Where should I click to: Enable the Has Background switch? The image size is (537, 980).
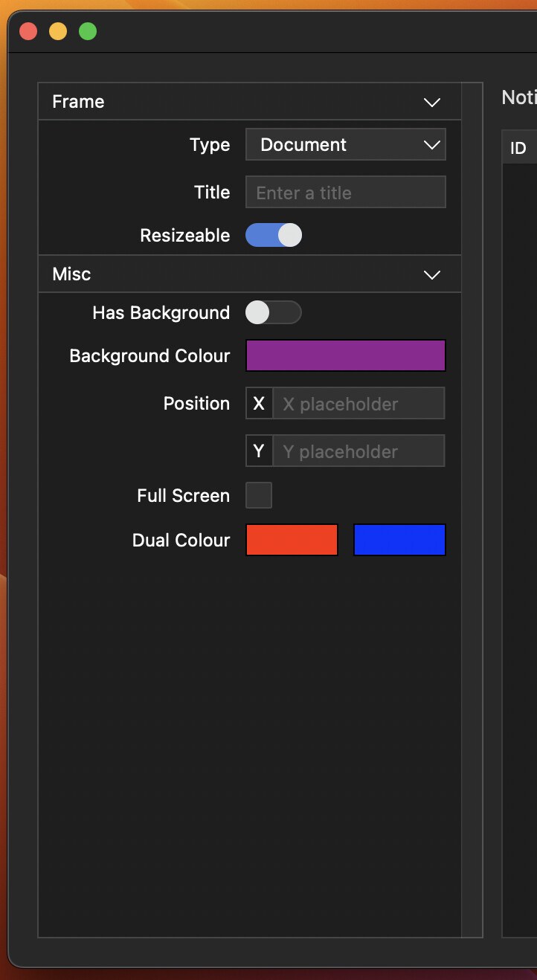274,312
